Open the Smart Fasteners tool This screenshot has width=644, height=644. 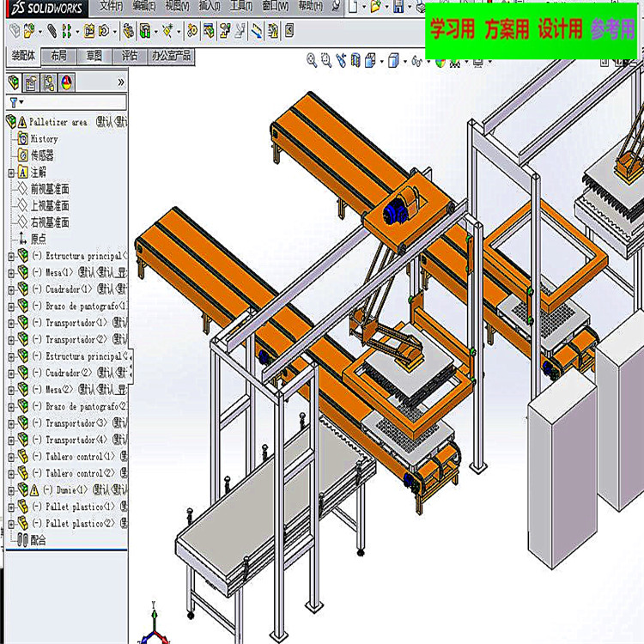[89, 31]
